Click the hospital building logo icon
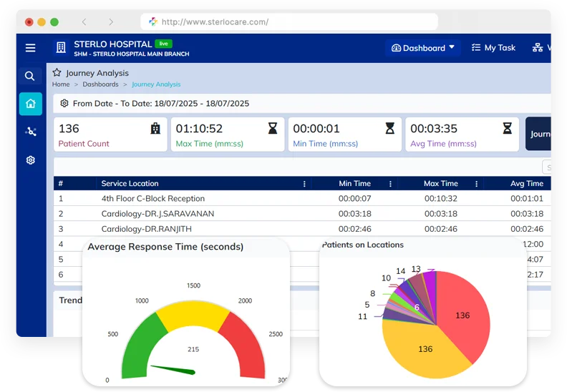The image size is (567, 392). click(61, 48)
